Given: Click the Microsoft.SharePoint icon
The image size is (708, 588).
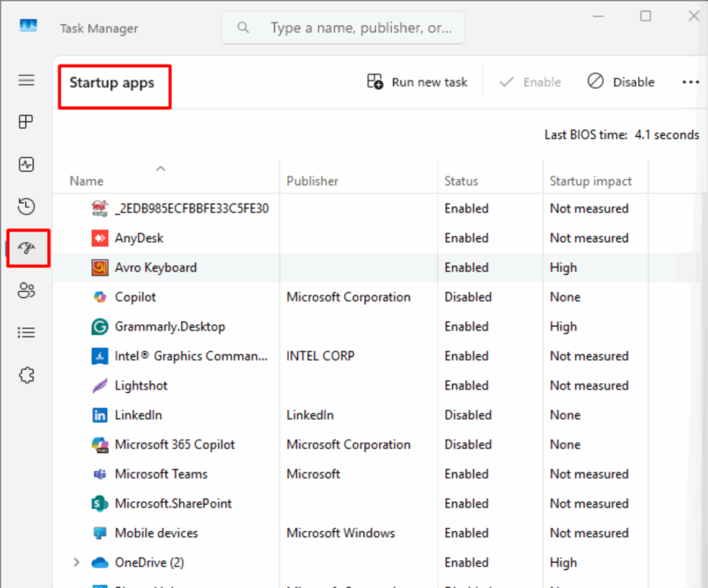Looking at the screenshot, I should 100,504.
